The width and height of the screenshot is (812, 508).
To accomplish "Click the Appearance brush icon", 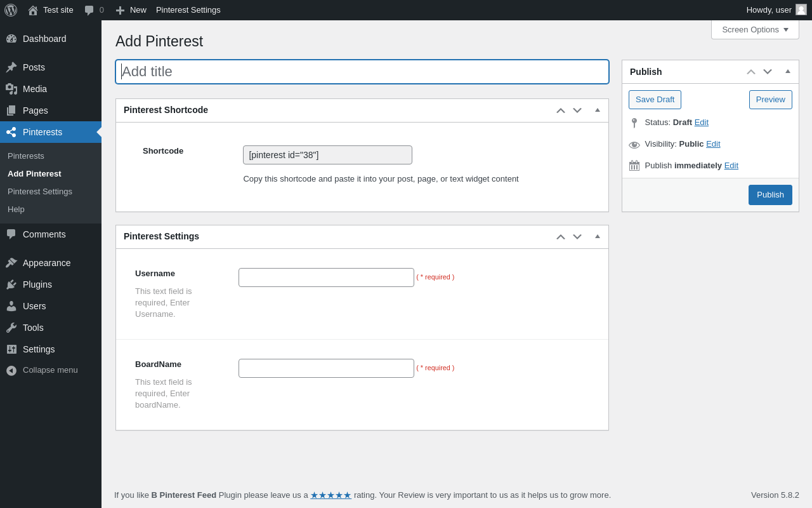I will (11, 263).
